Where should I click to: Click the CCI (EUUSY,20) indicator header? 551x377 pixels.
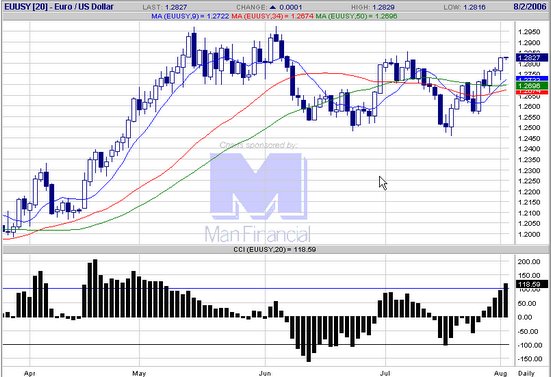274,249
